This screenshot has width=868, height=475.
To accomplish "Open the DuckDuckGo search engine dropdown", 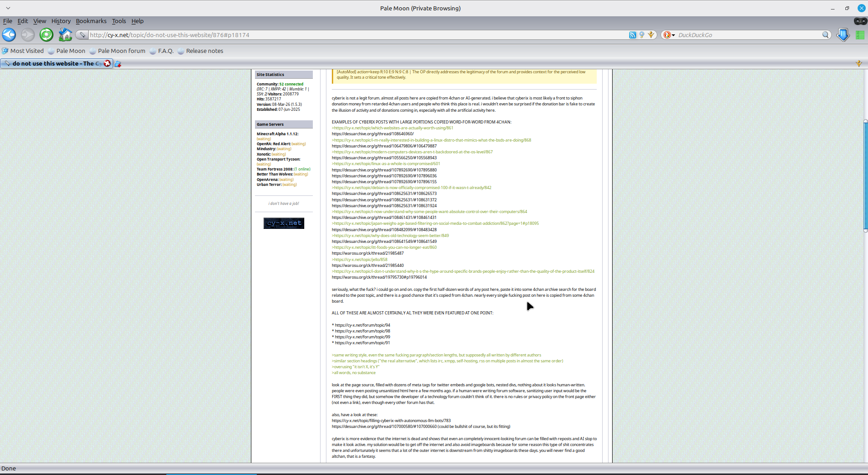I will tap(669, 35).
